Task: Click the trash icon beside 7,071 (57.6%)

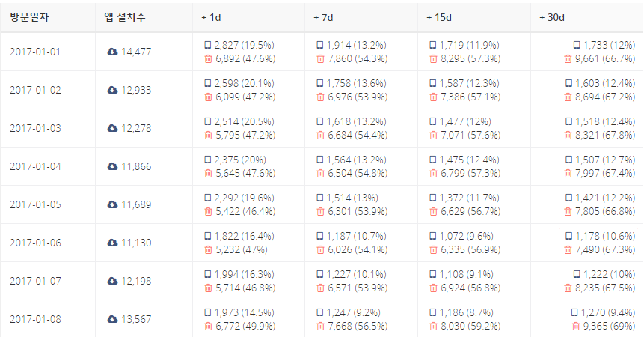Action: point(433,135)
